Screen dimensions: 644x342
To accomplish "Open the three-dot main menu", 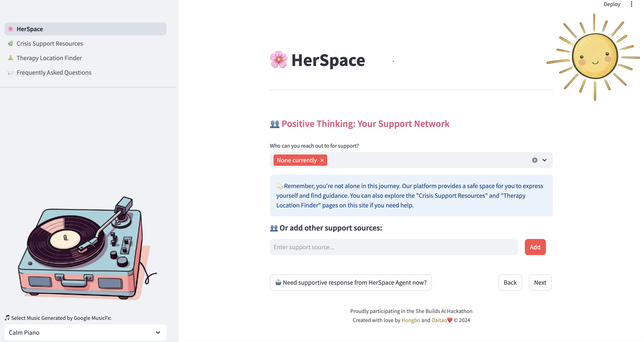I will tap(631, 4).
